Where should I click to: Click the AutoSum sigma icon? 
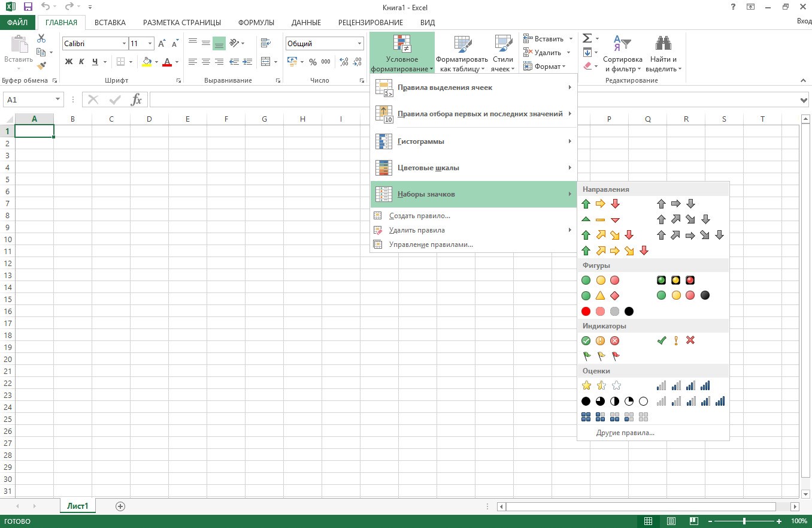point(587,38)
